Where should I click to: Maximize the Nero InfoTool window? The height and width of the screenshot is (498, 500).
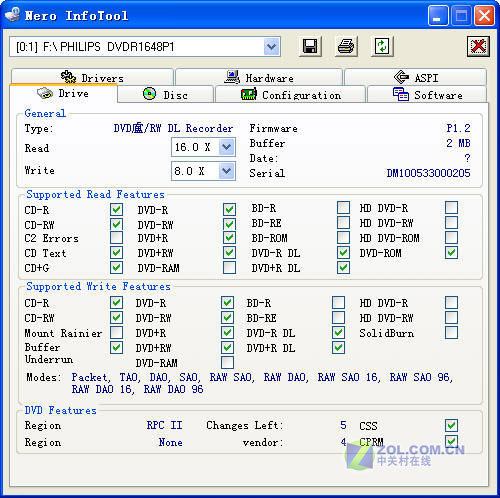461,16
